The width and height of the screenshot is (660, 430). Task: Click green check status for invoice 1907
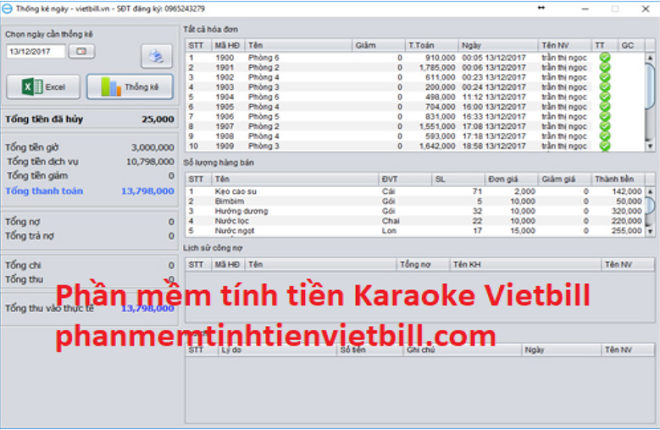605,126
